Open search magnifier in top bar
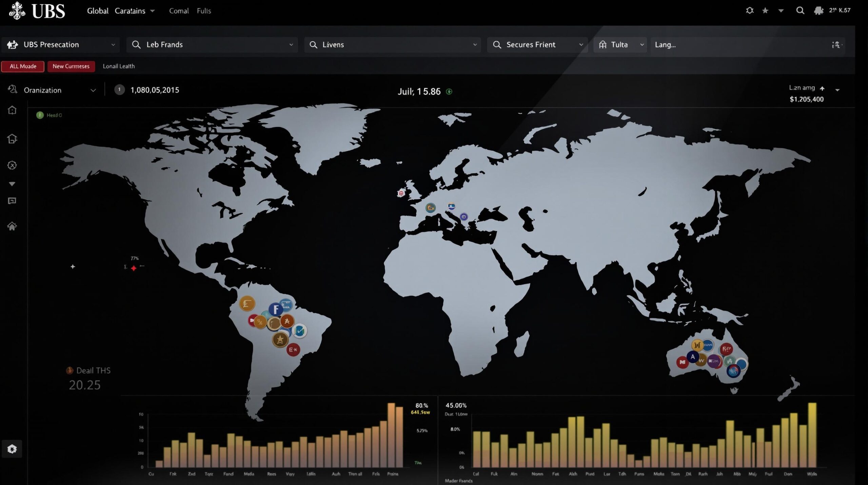The image size is (868, 485). coord(800,11)
